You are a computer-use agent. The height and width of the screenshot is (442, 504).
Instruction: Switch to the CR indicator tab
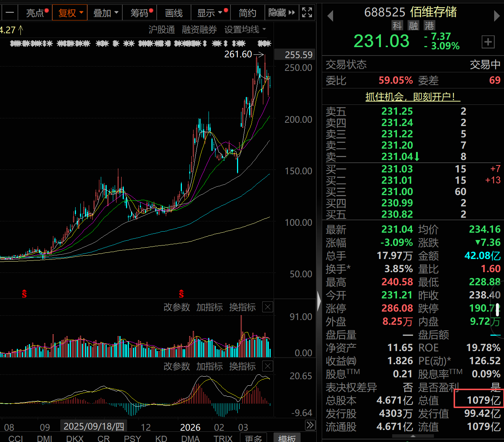104,438
